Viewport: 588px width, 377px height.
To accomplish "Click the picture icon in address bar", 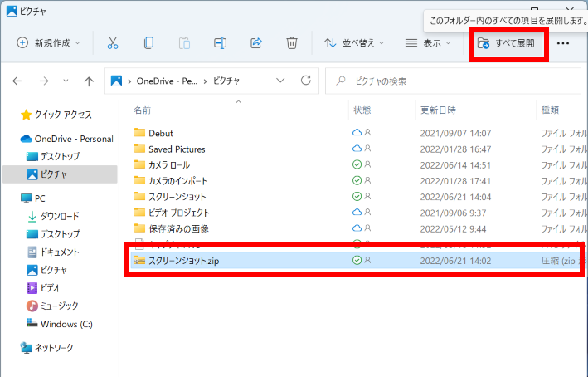I will coord(117,81).
